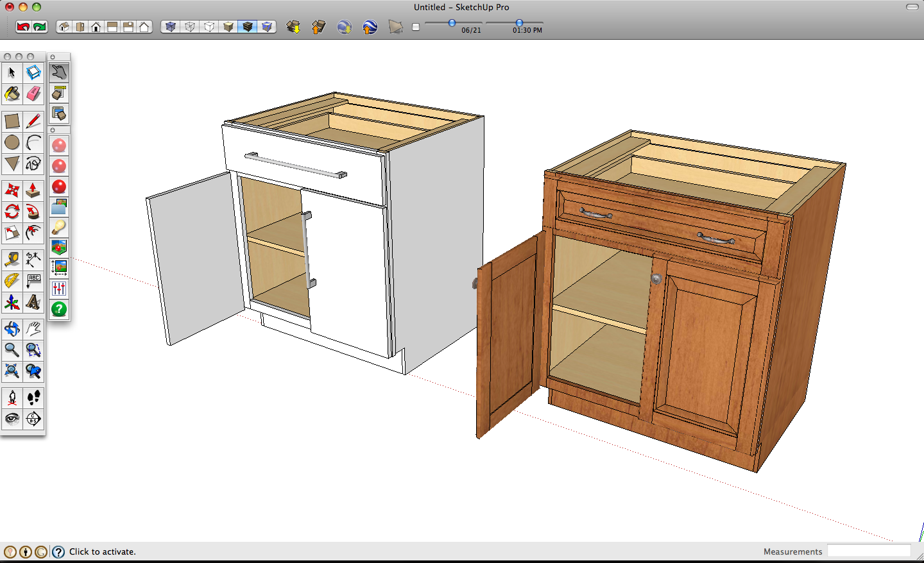This screenshot has height=563, width=924.
Task: Select the Zoom magnifier tool
Action: coord(12,350)
